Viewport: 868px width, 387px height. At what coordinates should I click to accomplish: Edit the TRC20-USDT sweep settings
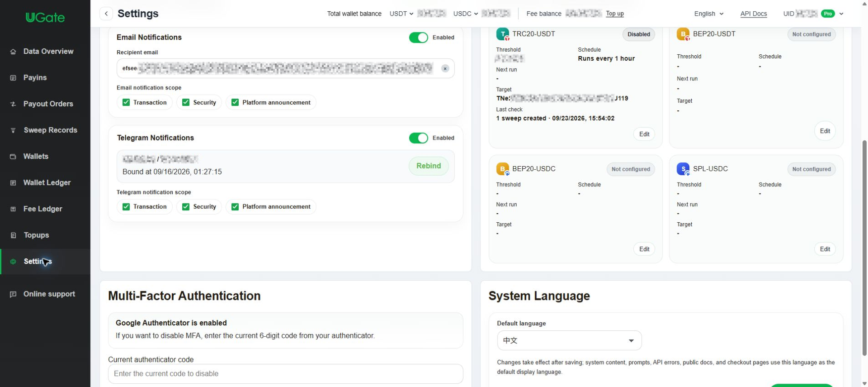click(644, 134)
